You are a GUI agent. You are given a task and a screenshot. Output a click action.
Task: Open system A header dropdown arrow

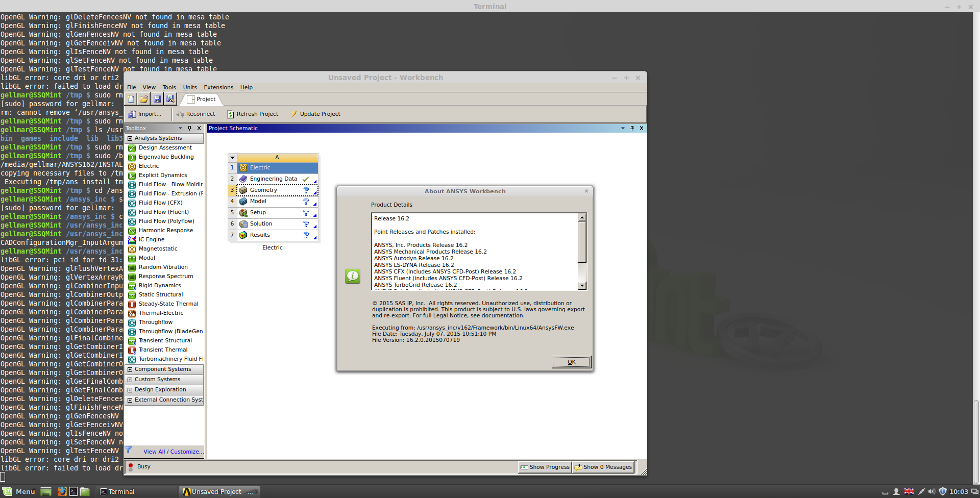coord(232,158)
